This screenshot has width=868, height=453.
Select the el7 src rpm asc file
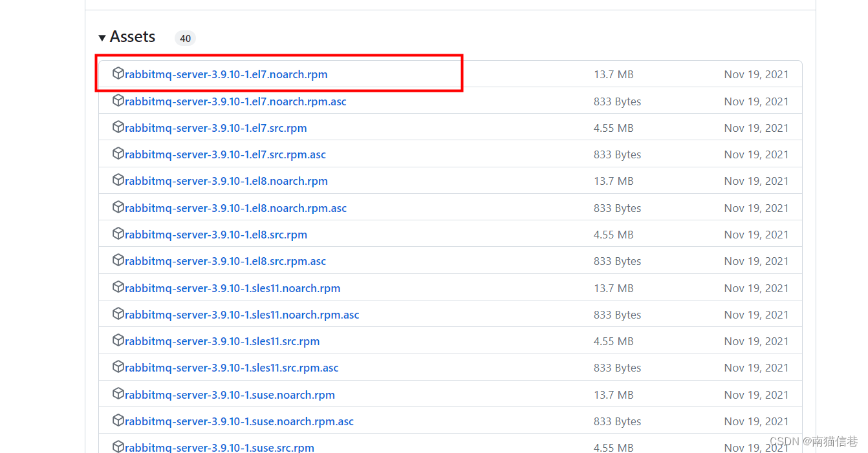click(224, 154)
